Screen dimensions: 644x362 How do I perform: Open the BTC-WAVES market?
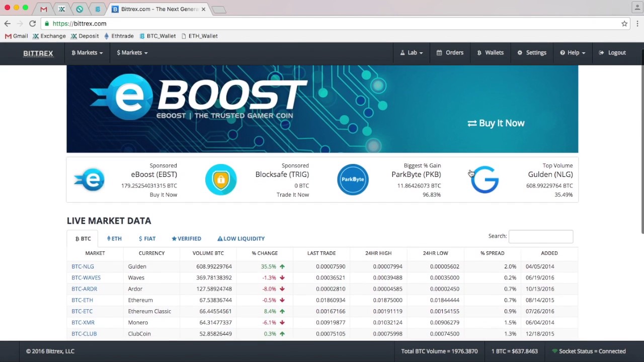[86, 278]
